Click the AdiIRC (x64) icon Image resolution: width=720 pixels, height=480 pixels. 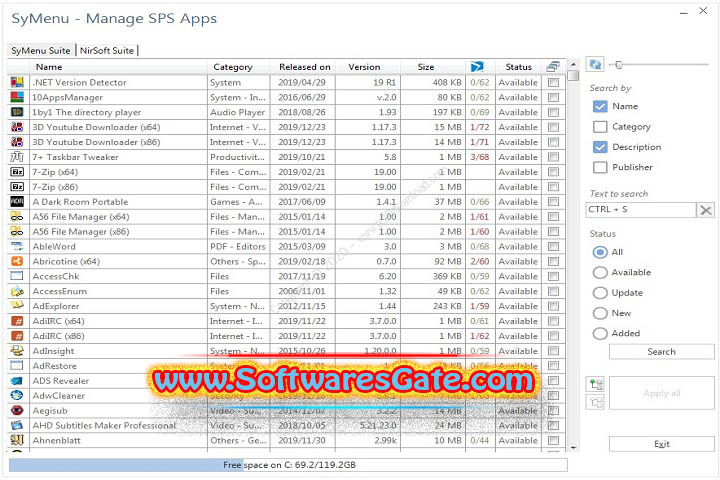17,321
